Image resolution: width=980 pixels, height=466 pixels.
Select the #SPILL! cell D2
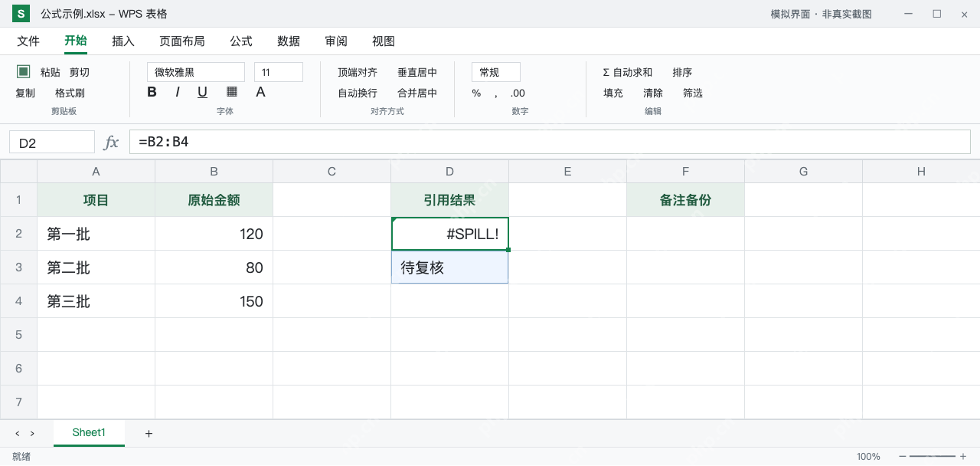pyautogui.click(x=450, y=234)
